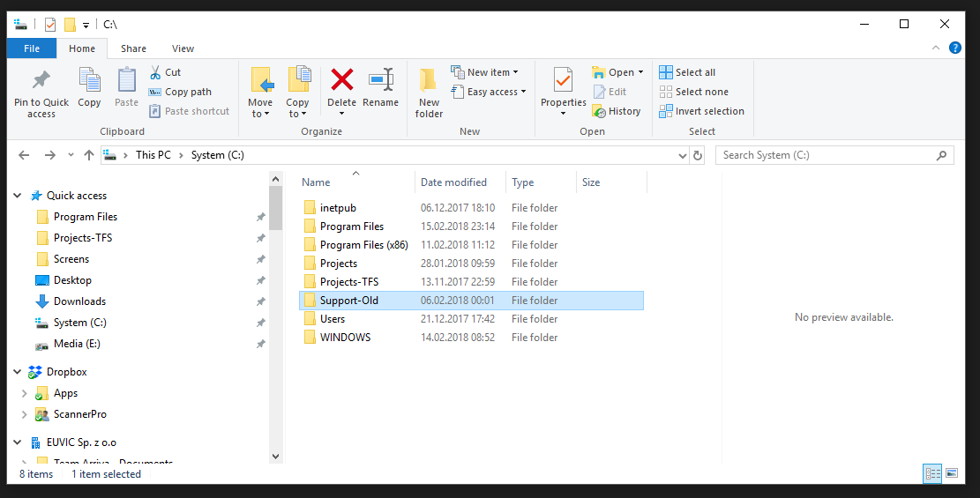Click the Rename ribbon icon
Viewport: 980px width, 498px height.
[x=380, y=80]
